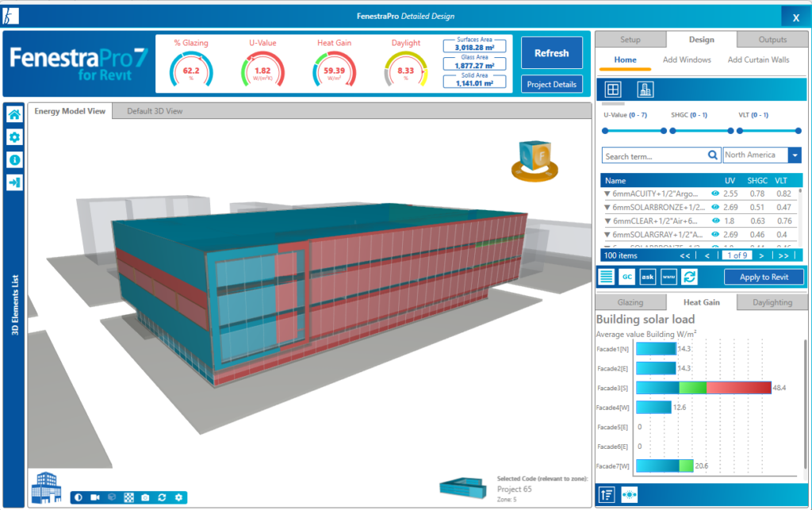Screen dimensions: 812x510
Task: Open the North America region dropdown
Action: pyautogui.click(x=795, y=155)
